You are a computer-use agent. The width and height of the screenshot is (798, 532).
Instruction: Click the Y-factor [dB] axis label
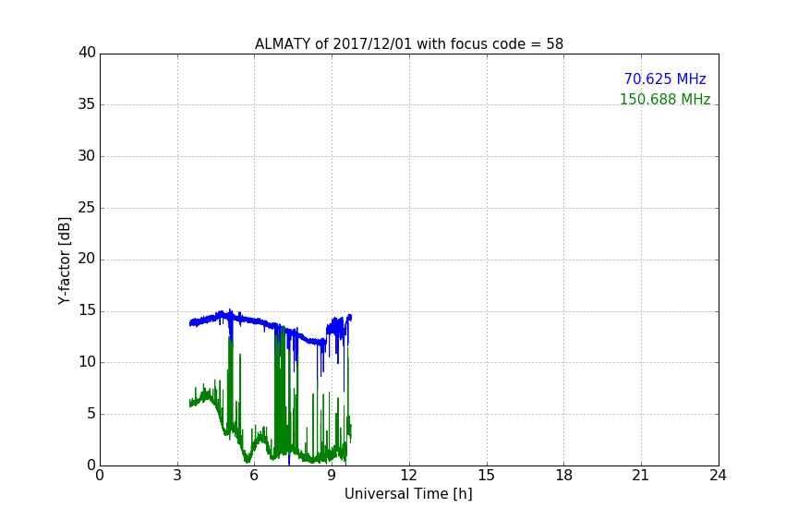[x=64, y=260]
